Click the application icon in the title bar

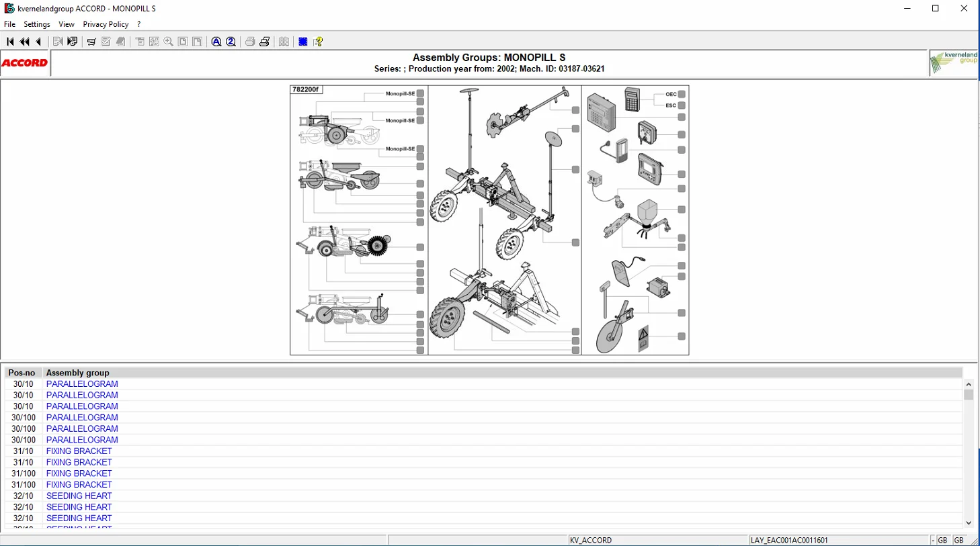pos(9,9)
